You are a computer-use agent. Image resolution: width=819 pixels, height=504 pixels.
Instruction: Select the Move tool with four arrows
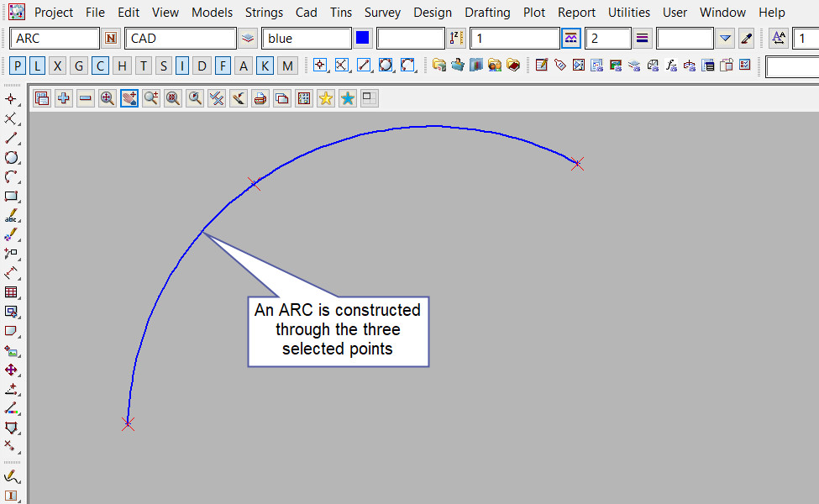[12, 370]
